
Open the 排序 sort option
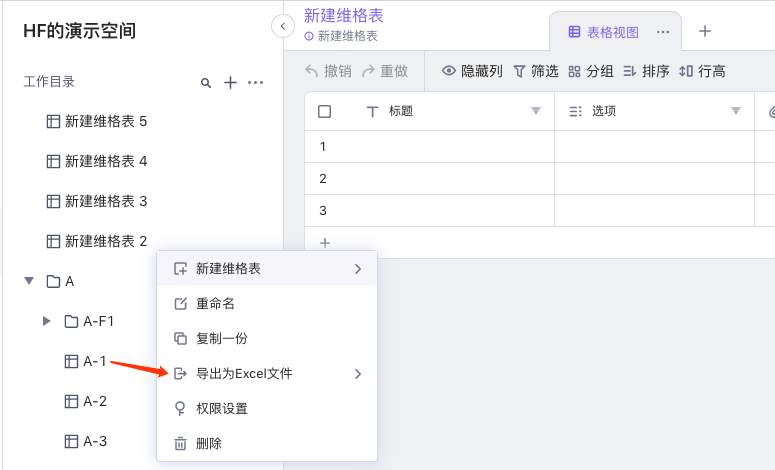point(646,71)
